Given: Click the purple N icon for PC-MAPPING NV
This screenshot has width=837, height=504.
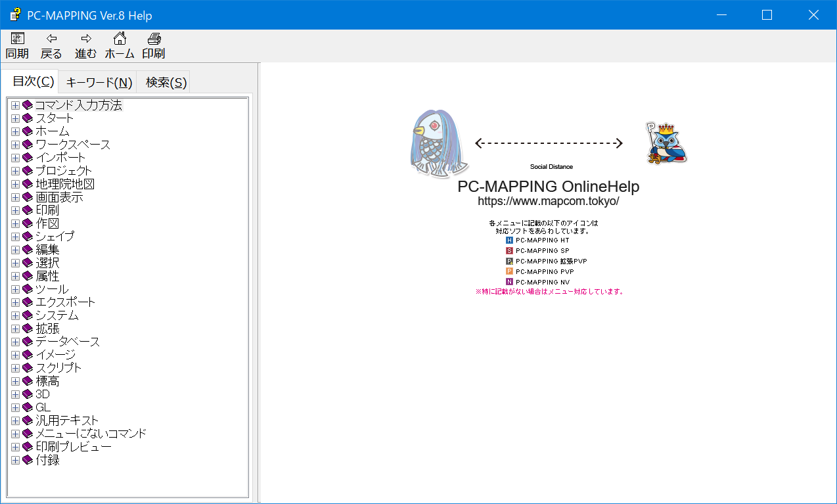Looking at the screenshot, I should tap(509, 282).
